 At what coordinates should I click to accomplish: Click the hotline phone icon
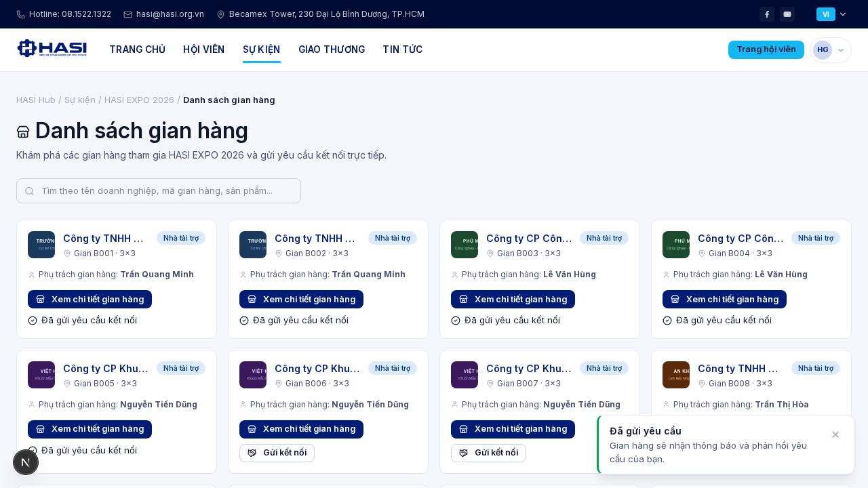(x=20, y=14)
